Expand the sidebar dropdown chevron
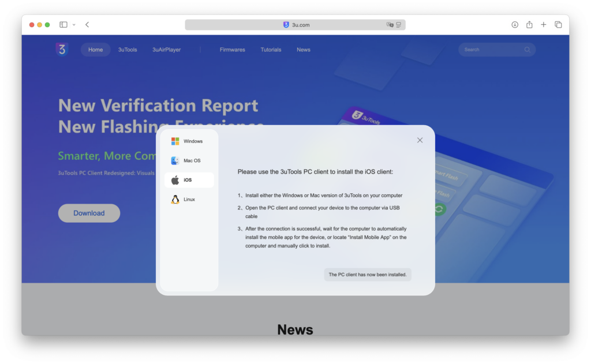The width and height of the screenshot is (591, 364). coord(74,25)
